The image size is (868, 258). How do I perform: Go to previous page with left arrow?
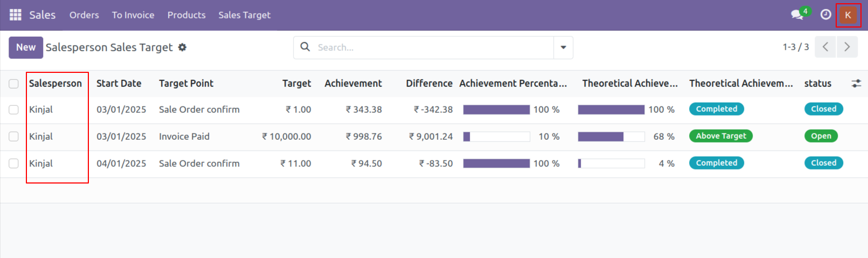[825, 47]
